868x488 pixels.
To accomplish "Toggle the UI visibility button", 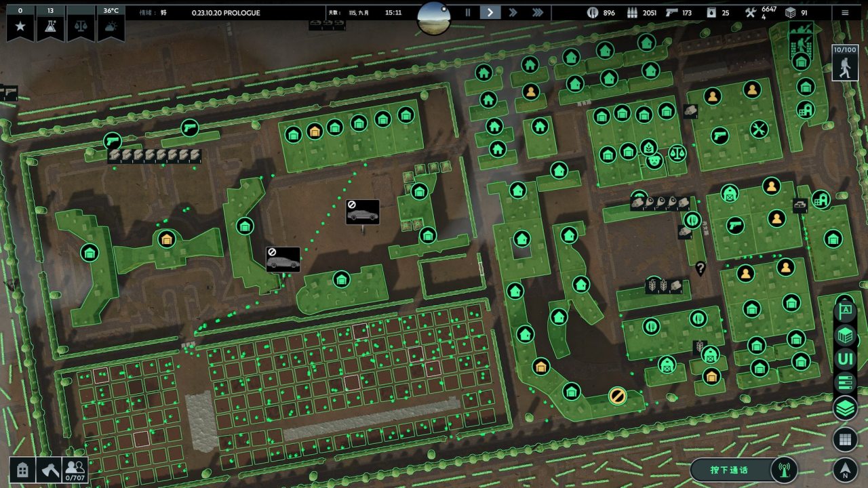I will pos(845,359).
